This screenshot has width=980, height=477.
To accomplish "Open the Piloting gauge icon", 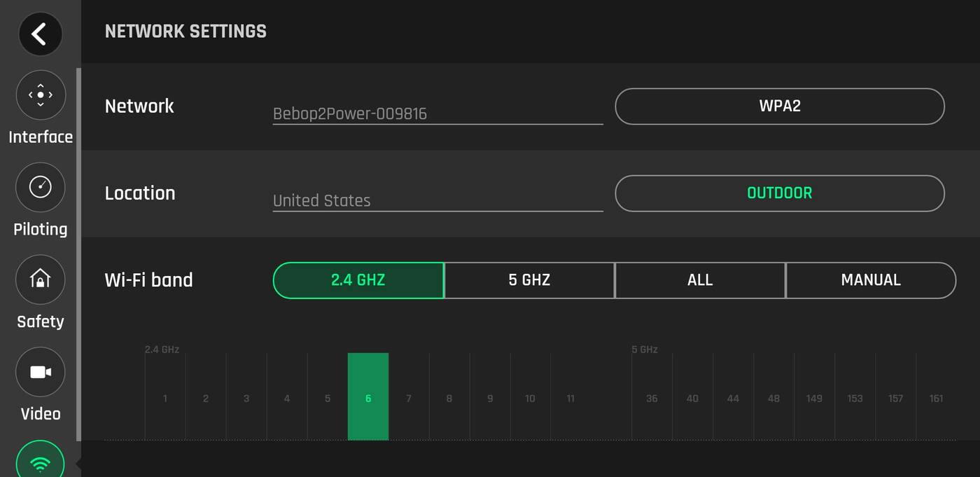I will click(x=41, y=187).
